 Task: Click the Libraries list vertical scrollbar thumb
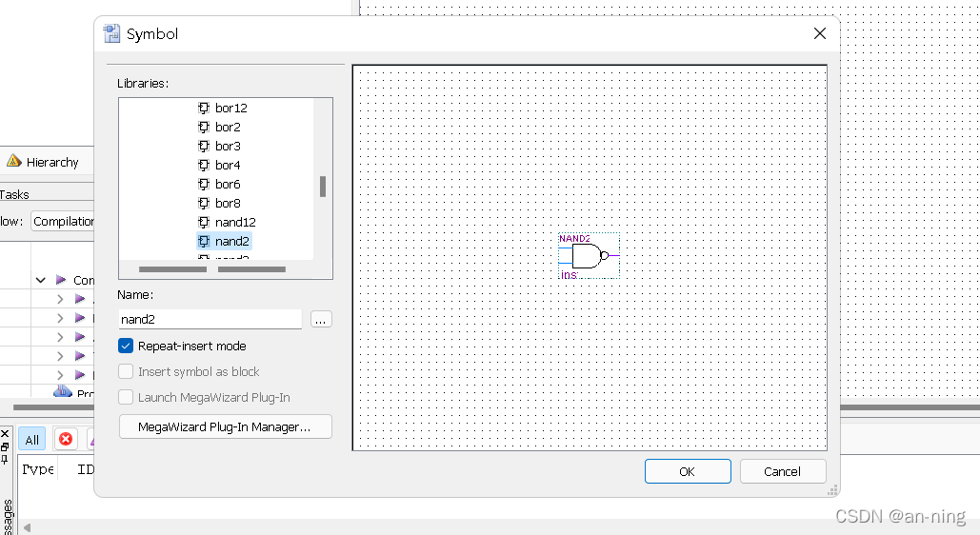[x=323, y=187]
